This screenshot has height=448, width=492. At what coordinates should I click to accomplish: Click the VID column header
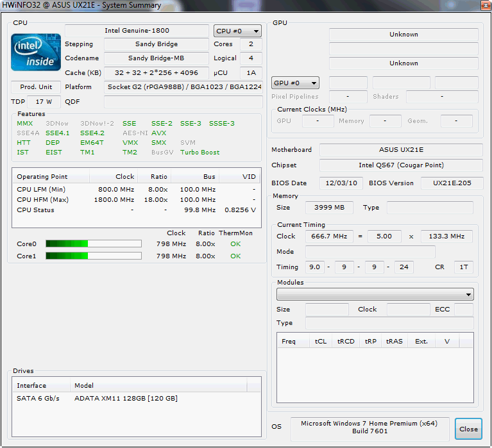[239, 176]
